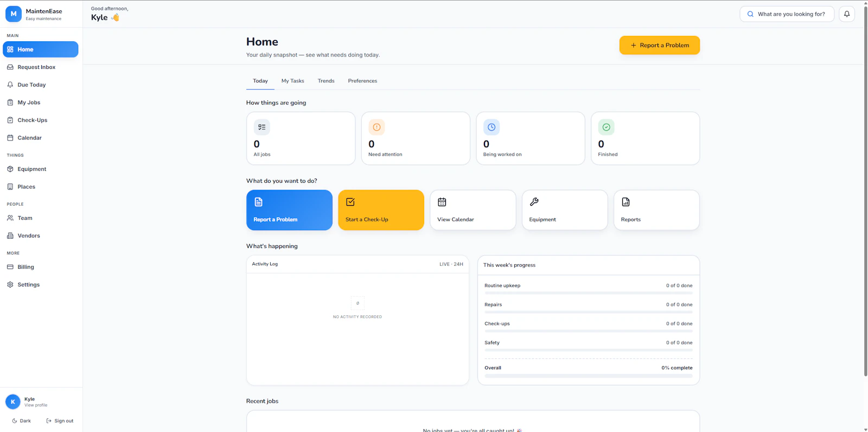Click the 'Need attention' card label
This screenshot has height=432, width=868.
pos(385,155)
